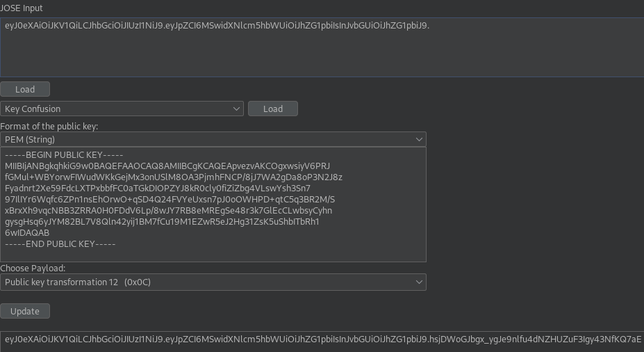The height and width of the screenshot is (352, 644).
Task: Click the 'Format of the public key:' label
Action: coord(49,127)
